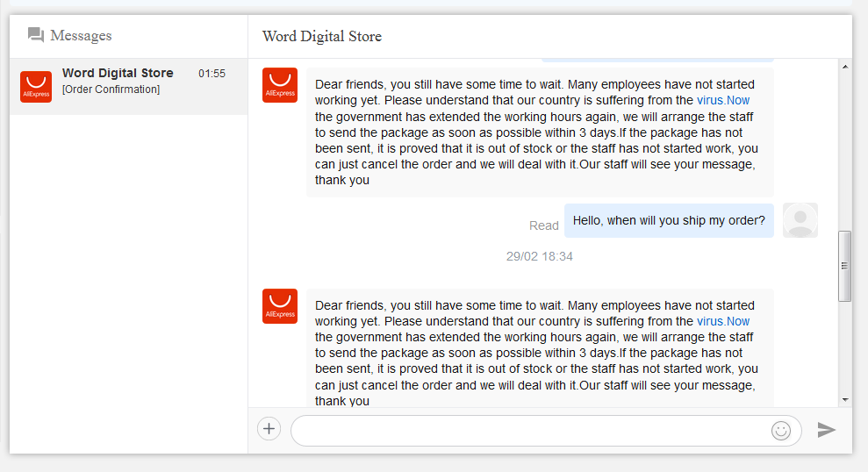Click the user profile avatar by your message

(x=800, y=220)
